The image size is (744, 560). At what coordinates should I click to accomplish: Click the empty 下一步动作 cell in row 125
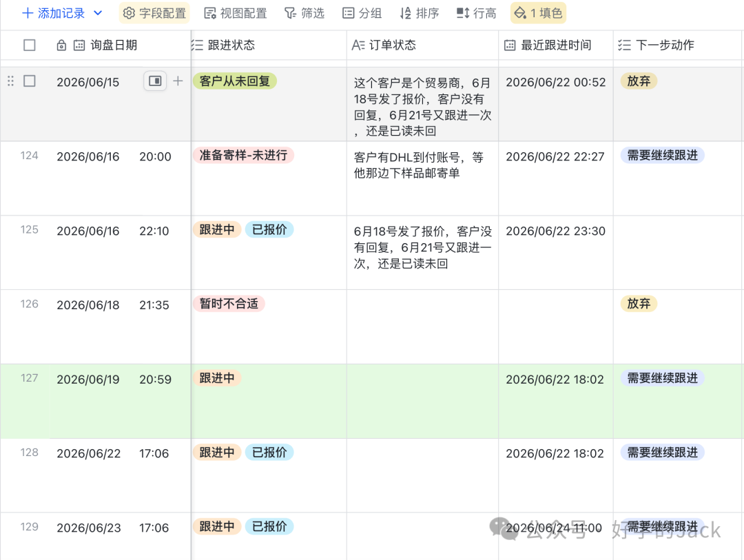(679, 253)
